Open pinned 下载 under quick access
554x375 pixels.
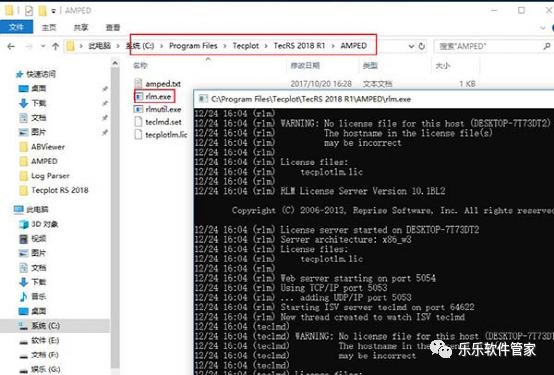tap(39, 103)
